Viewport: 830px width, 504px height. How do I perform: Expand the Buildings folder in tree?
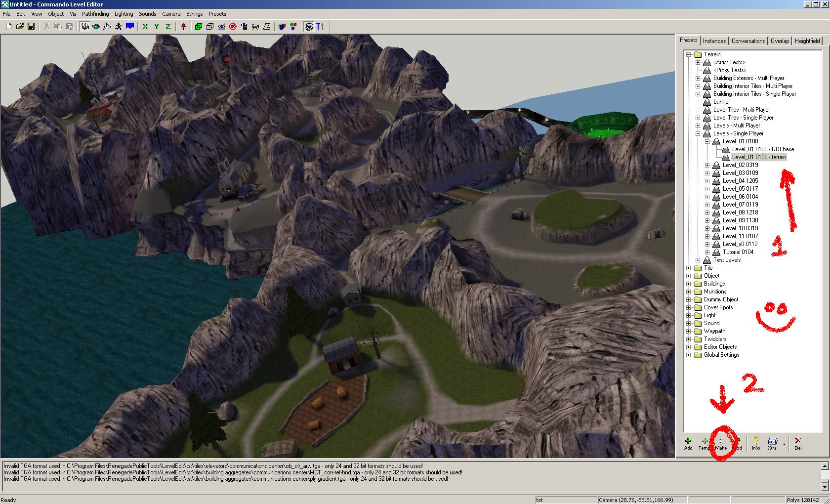pyautogui.click(x=689, y=284)
